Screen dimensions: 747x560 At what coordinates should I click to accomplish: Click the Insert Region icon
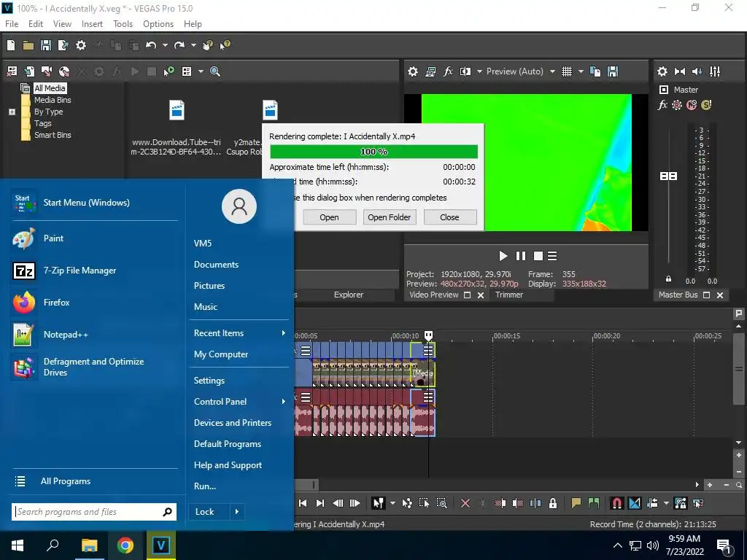pyautogui.click(x=594, y=503)
